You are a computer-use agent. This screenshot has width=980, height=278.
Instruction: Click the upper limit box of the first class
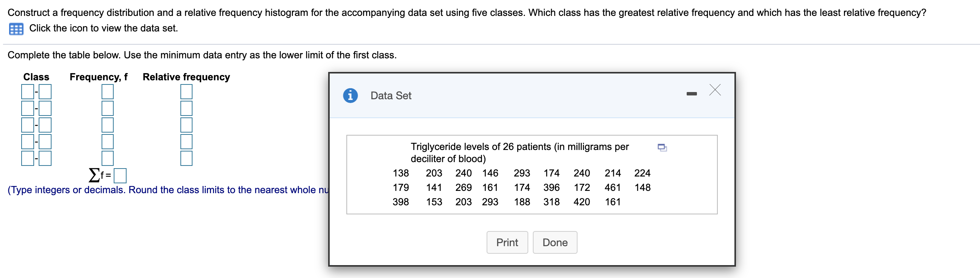pyautogui.click(x=44, y=91)
